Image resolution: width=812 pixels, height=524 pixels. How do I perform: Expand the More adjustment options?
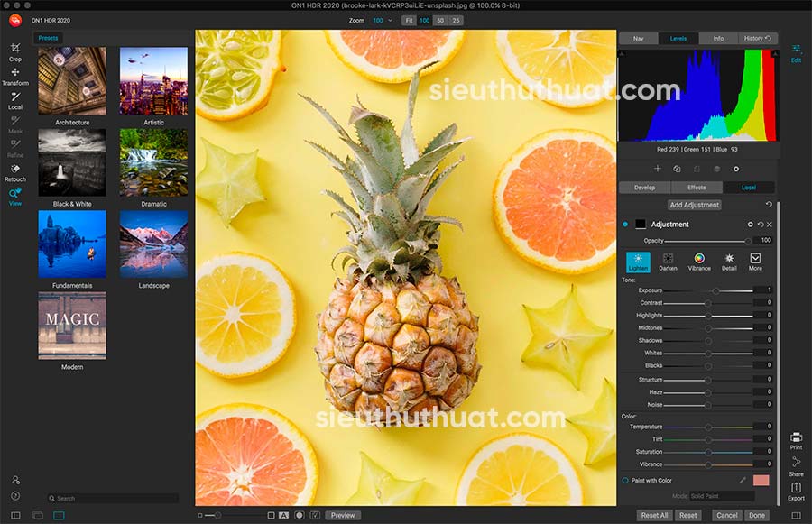(756, 262)
